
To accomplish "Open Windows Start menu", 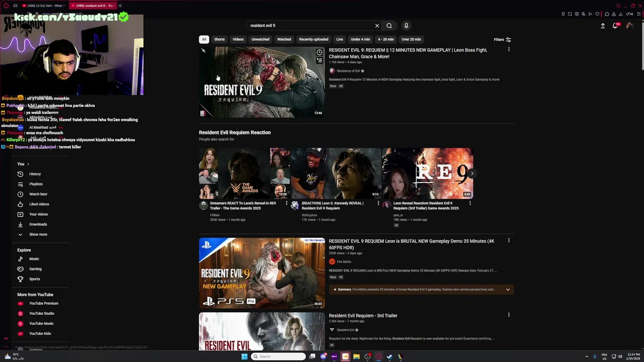I will [x=245, y=356].
